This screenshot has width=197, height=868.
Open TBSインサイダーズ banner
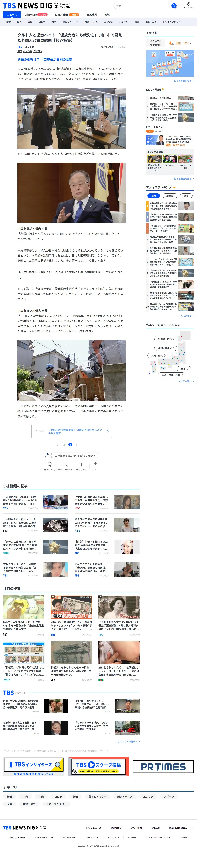tap(34, 767)
